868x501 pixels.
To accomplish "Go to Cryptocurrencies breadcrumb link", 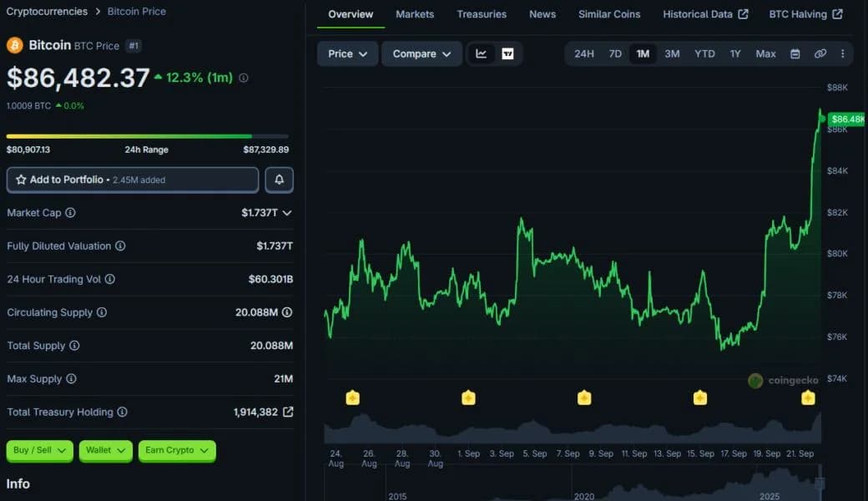I will (47, 12).
